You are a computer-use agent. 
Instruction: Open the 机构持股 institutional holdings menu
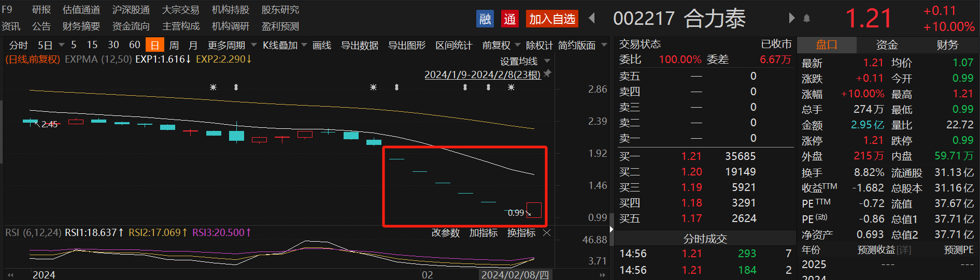tap(231, 10)
